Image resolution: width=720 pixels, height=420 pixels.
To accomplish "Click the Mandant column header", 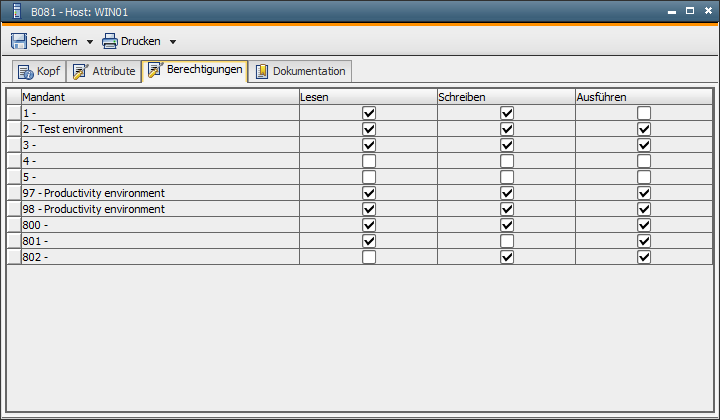I will point(160,97).
